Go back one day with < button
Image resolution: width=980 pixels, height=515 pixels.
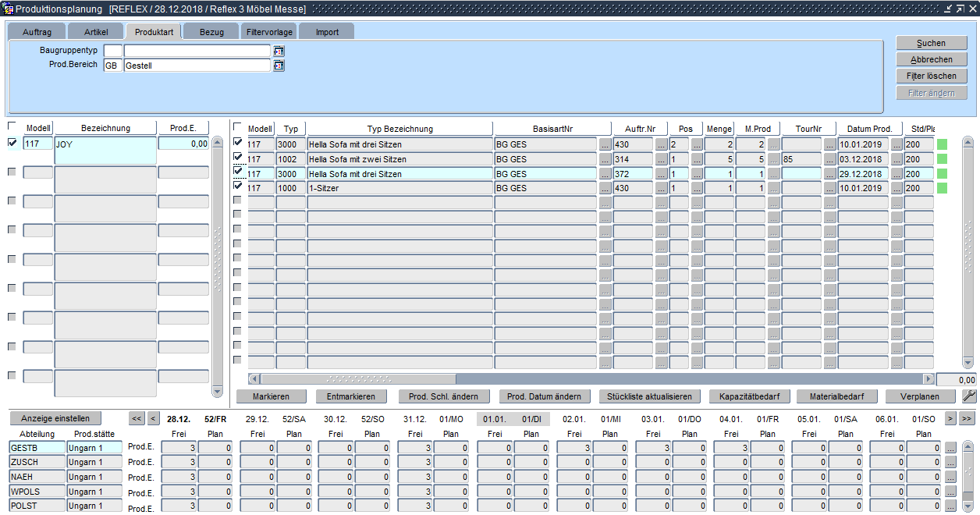[154, 419]
